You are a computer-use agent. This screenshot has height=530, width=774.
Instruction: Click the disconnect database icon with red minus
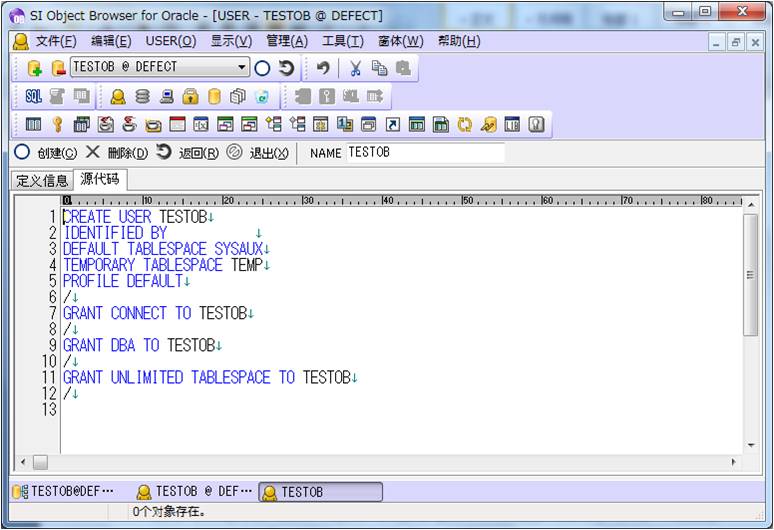pos(58,68)
